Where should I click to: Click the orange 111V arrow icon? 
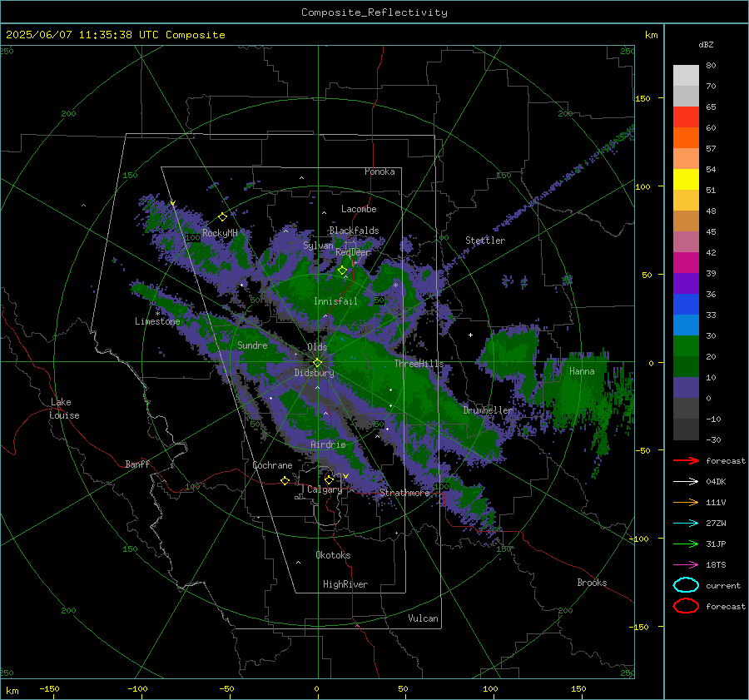tap(686, 502)
